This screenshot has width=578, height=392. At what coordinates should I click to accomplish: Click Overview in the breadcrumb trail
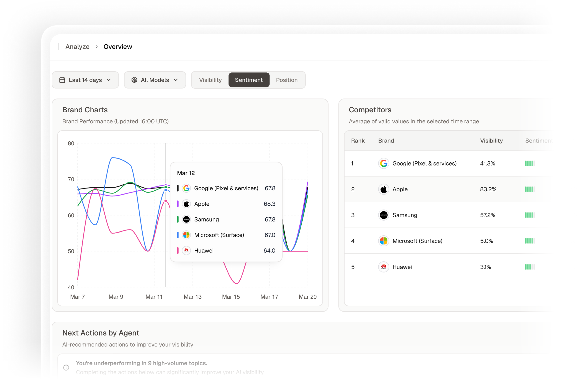coord(118,46)
